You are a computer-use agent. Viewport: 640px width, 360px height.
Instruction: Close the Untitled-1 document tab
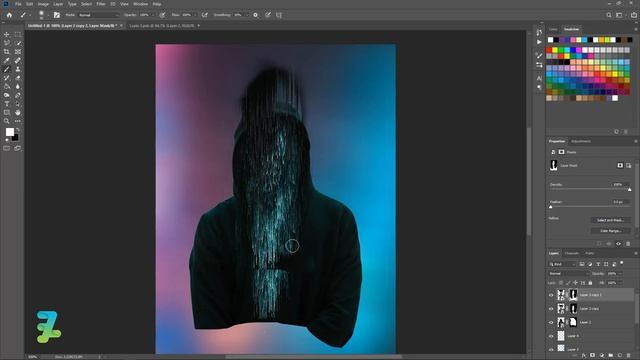(121, 26)
